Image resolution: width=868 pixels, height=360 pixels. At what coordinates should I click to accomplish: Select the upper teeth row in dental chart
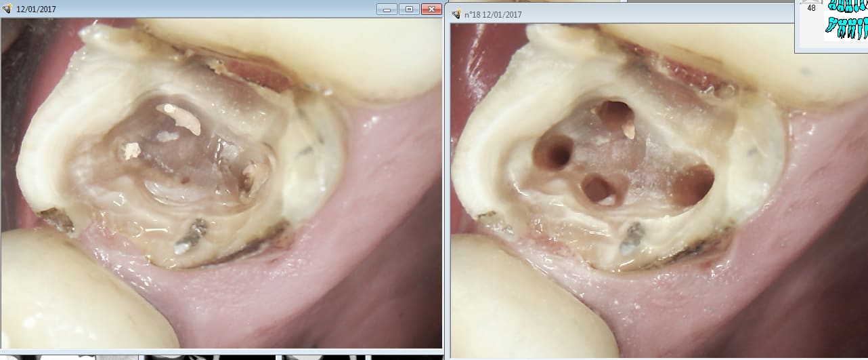(x=848, y=6)
